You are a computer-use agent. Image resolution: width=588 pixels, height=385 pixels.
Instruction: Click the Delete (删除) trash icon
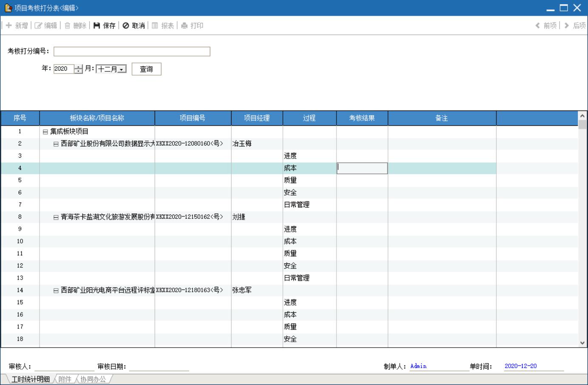[x=68, y=25]
